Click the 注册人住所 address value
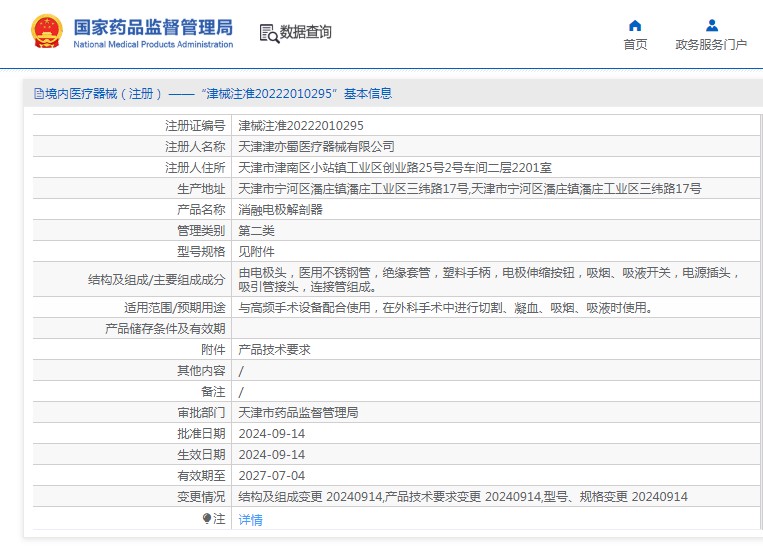The width and height of the screenshot is (763, 547). click(395, 168)
